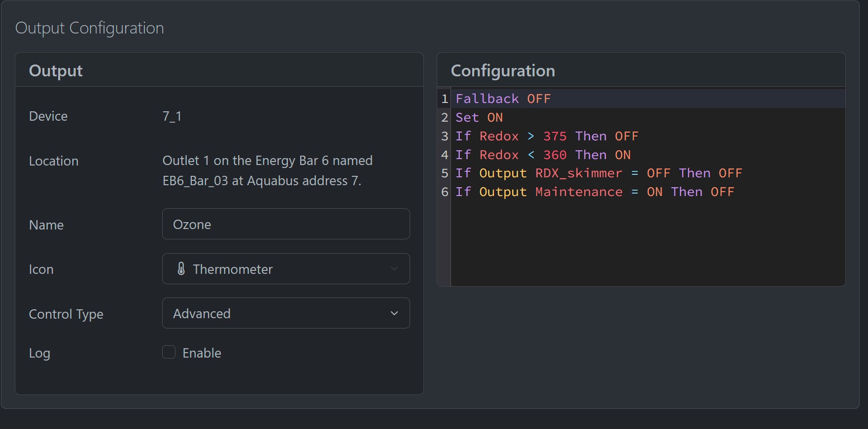Click the thermometer icon in Icon field
Image resolution: width=868 pixels, height=429 pixels.
pyautogui.click(x=181, y=269)
